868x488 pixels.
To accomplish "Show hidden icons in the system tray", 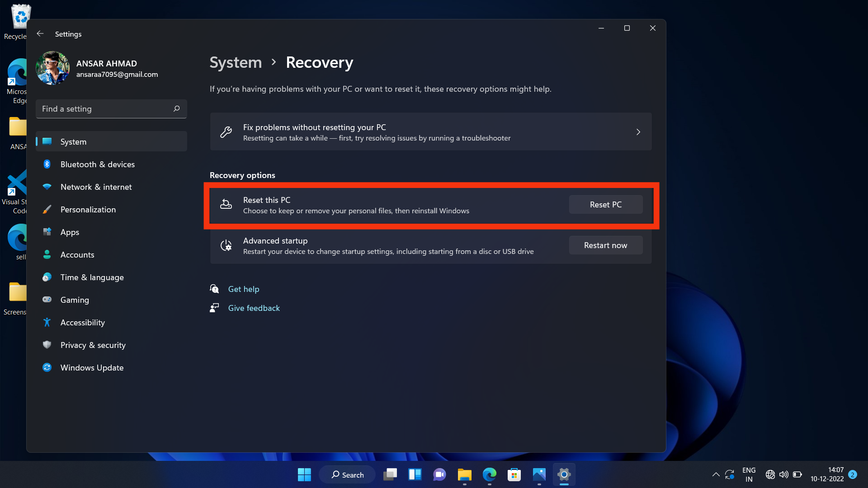I will pos(716,474).
